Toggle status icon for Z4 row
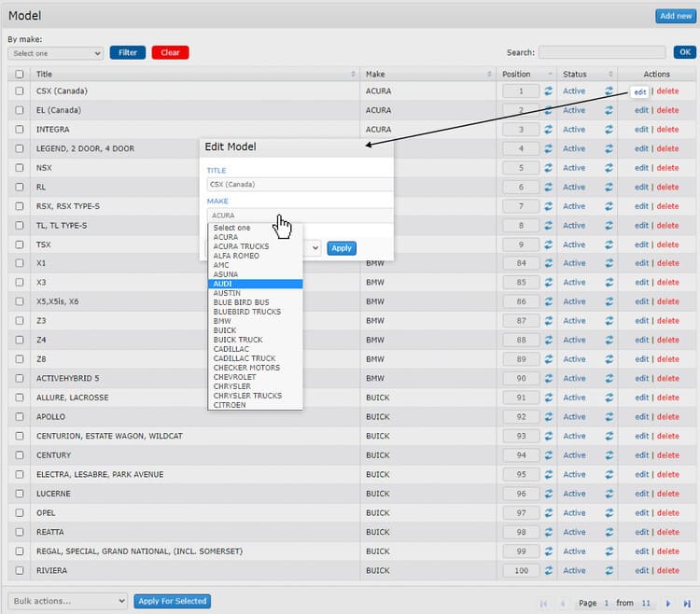Image resolution: width=700 pixels, height=614 pixels. click(x=609, y=340)
